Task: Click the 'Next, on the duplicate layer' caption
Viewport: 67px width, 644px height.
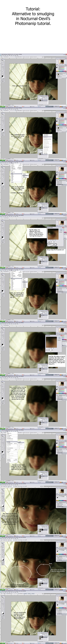Action: [x=18, y=188]
